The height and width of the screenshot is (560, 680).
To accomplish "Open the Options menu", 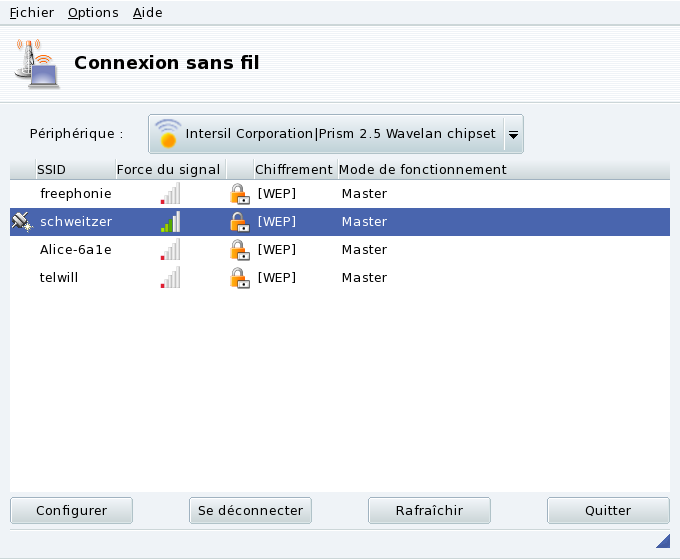I will 93,12.
